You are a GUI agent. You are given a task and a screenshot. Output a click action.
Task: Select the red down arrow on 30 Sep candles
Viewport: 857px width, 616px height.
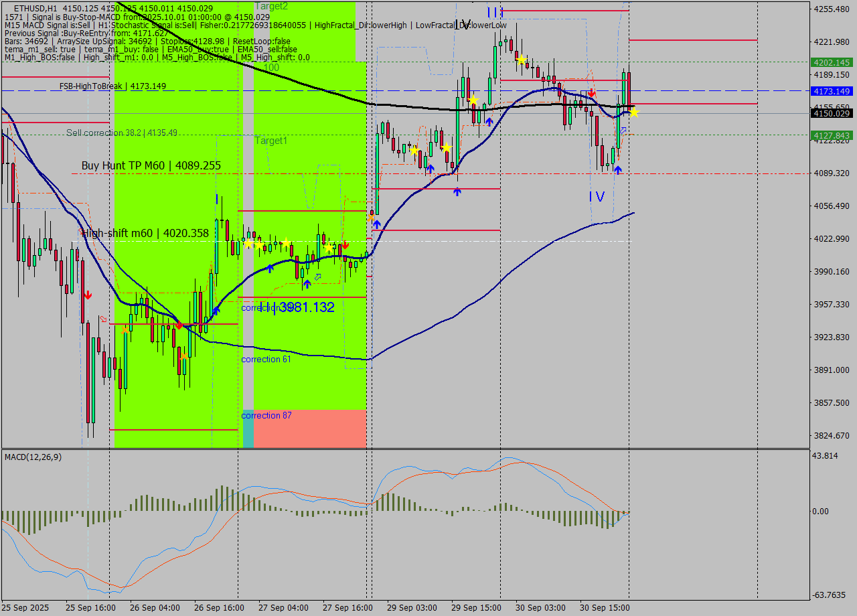click(592, 92)
